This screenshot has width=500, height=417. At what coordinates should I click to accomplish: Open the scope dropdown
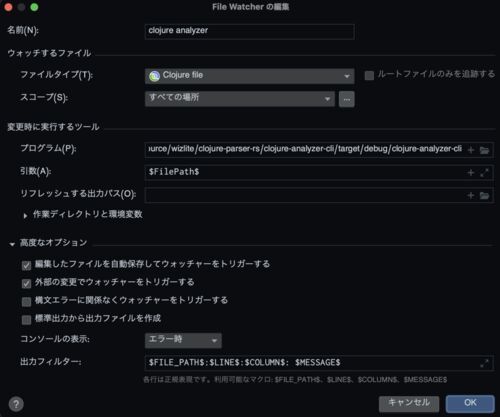pyautogui.click(x=240, y=99)
